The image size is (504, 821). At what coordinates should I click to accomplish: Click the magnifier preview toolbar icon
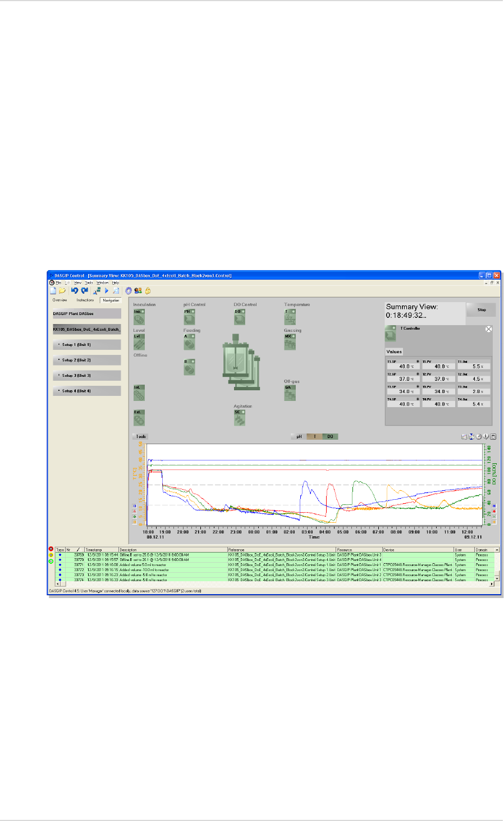click(116, 291)
